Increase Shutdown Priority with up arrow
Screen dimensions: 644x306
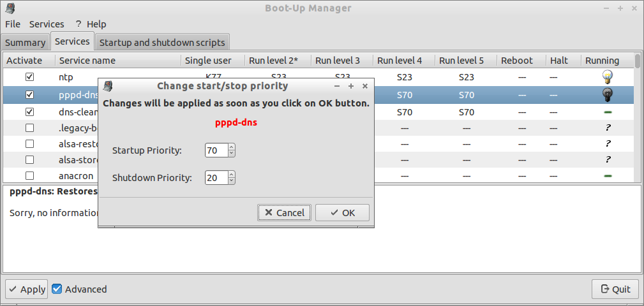pos(232,175)
